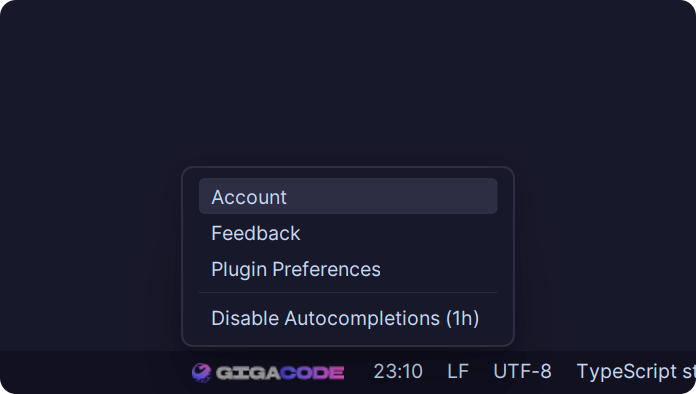696x394 pixels.
Task: Switch line endings using the LF indicator
Action: (x=458, y=371)
